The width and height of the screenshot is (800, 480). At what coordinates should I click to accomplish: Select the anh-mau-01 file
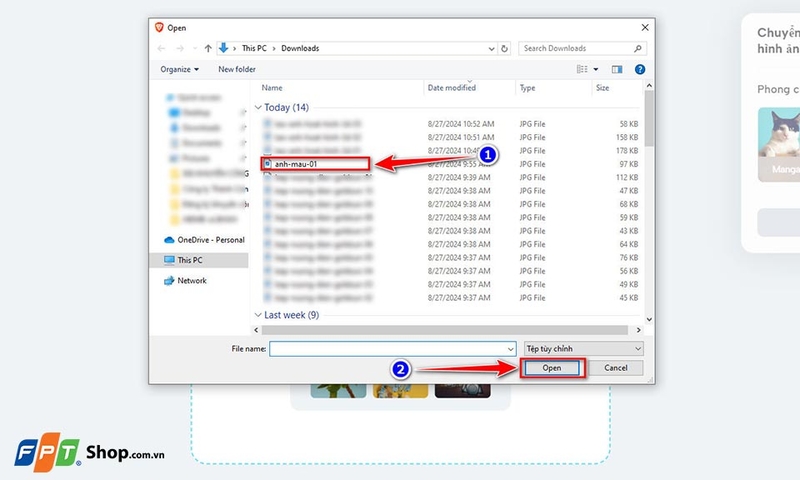coord(296,164)
